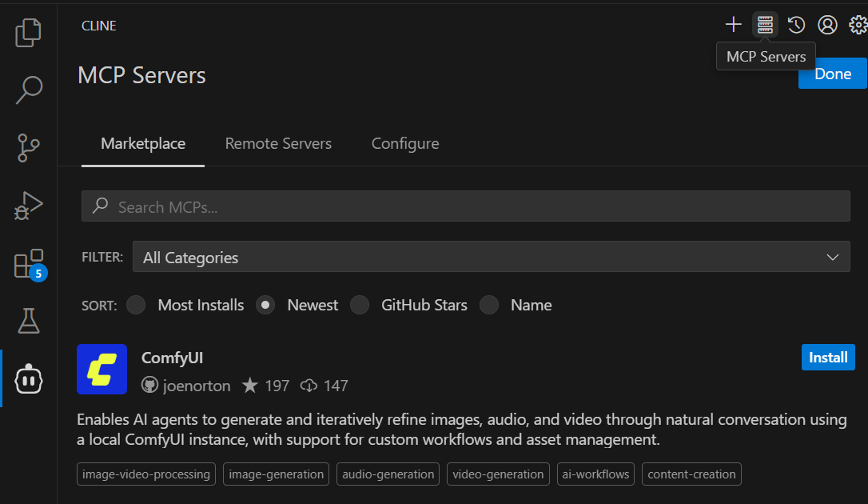The height and width of the screenshot is (504, 868).
Task: Click the CLINE panel title
Action: click(x=98, y=26)
